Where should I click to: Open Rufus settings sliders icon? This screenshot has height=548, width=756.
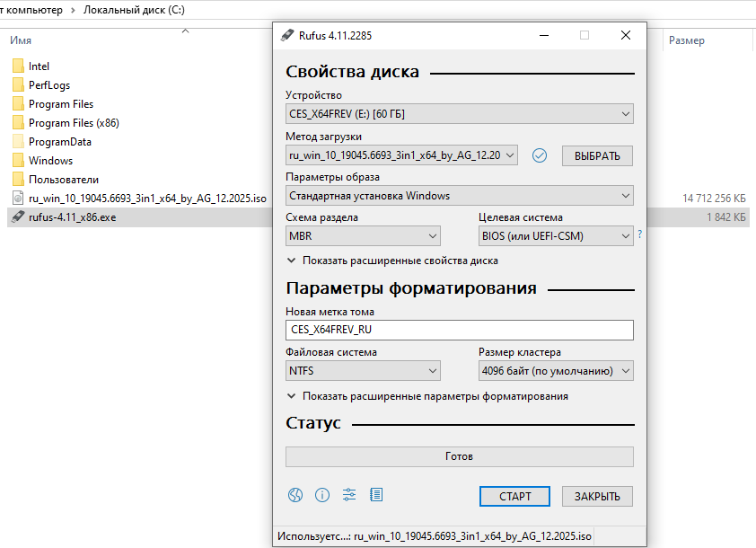(349, 495)
